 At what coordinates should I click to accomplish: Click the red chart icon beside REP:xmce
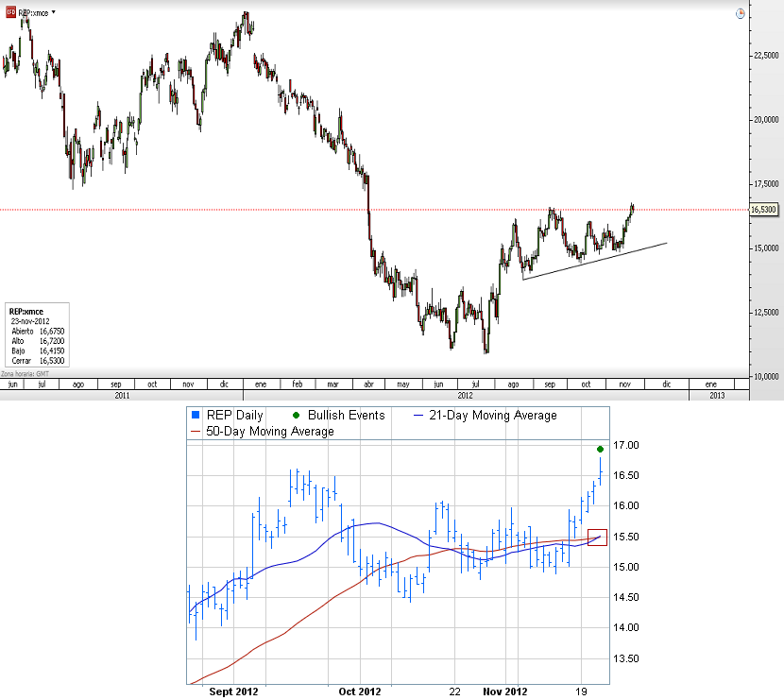pyautogui.click(x=11, y=12)
